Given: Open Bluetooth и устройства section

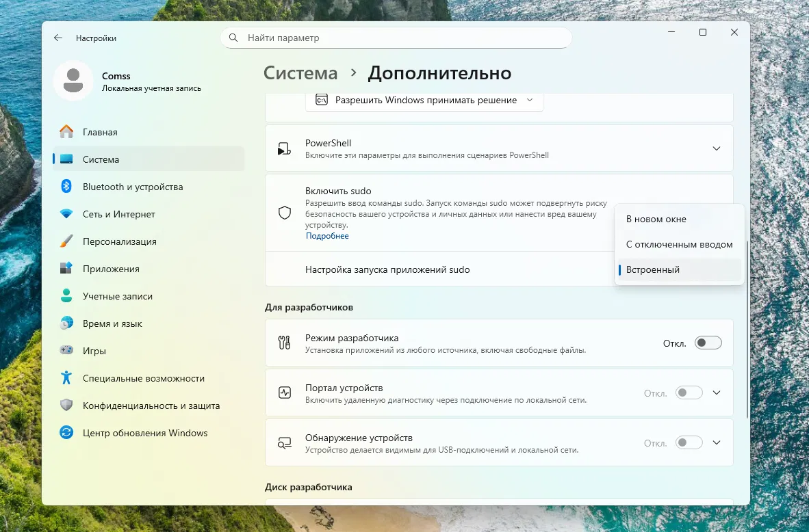Looking at the screenshot, I should [x=149, y=187].
